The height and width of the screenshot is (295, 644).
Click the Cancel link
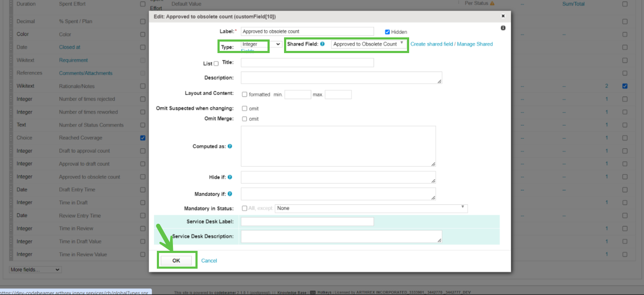209,261
